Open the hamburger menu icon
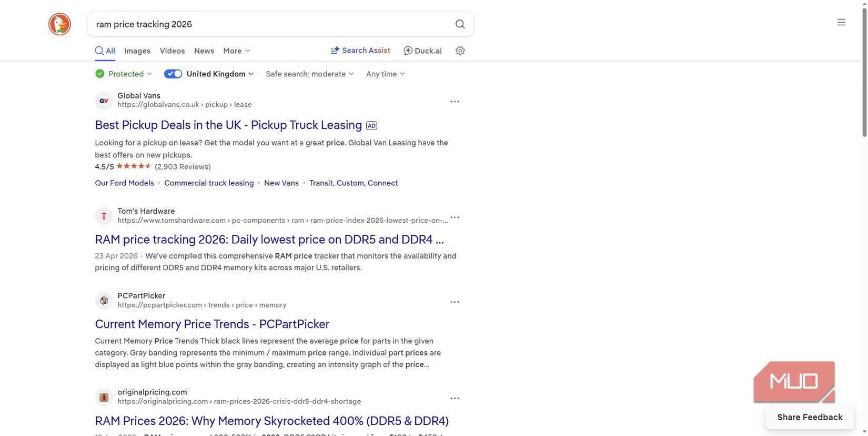The image size is (868, 436). [841, 22]
